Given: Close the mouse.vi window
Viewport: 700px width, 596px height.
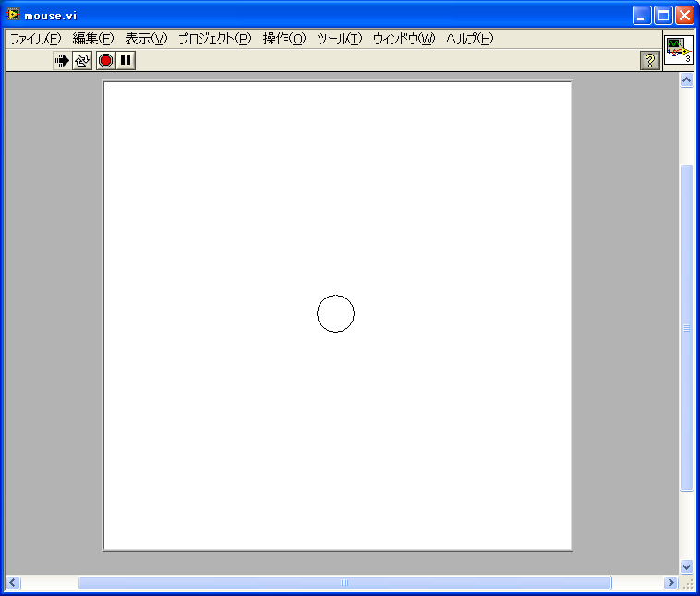Looking at the screenshot, I should (x=684, y=15).
